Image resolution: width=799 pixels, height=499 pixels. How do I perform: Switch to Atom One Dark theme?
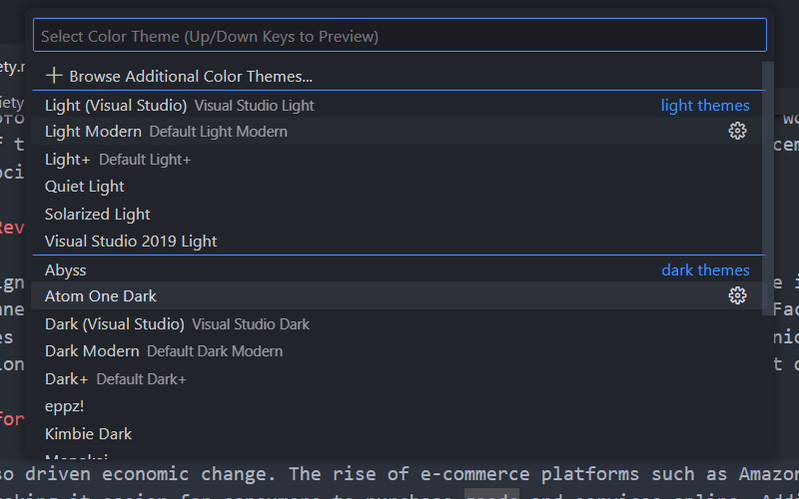click(101, 296)
